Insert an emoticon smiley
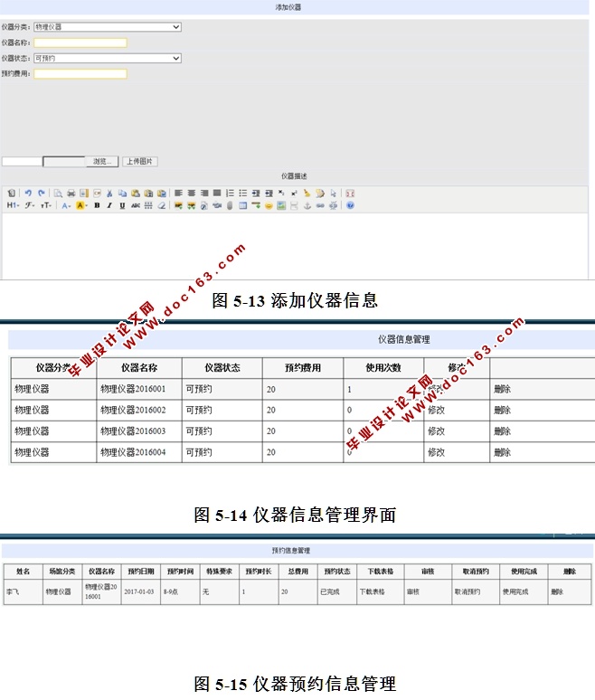Image resolution: width=595 pixels, height=700 pixels. click(x=269, y=205)
